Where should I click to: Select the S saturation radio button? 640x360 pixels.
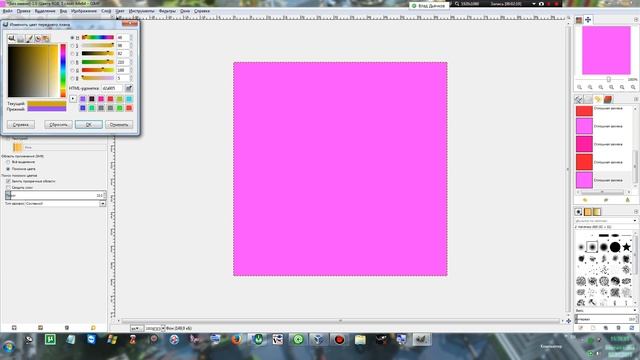point(73,46)
